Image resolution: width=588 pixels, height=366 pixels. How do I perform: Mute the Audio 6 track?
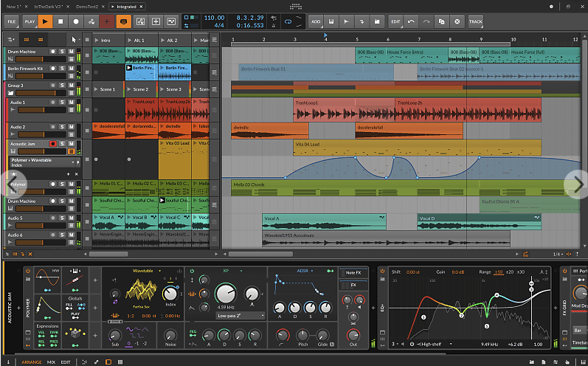pyautogui.click(x=71, y=235)
